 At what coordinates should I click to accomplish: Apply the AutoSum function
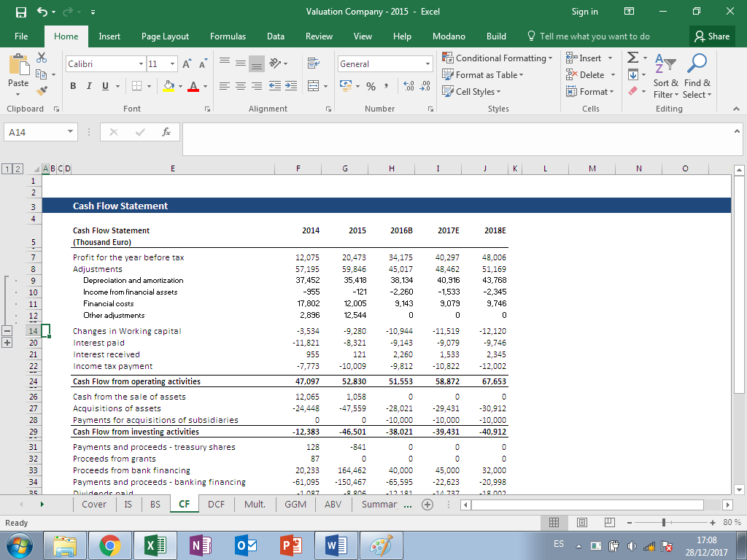pos(632,58)
